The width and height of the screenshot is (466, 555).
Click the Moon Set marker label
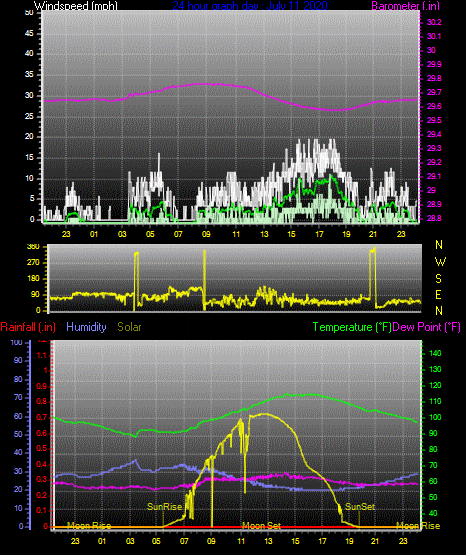(261, 526)
